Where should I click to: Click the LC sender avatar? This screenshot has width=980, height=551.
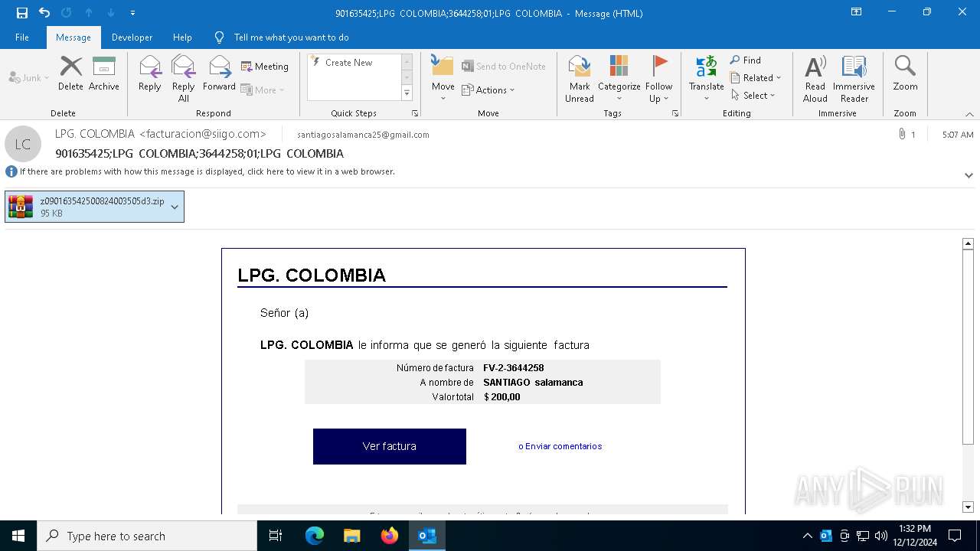pyautogui.click(x=23, y=144)
